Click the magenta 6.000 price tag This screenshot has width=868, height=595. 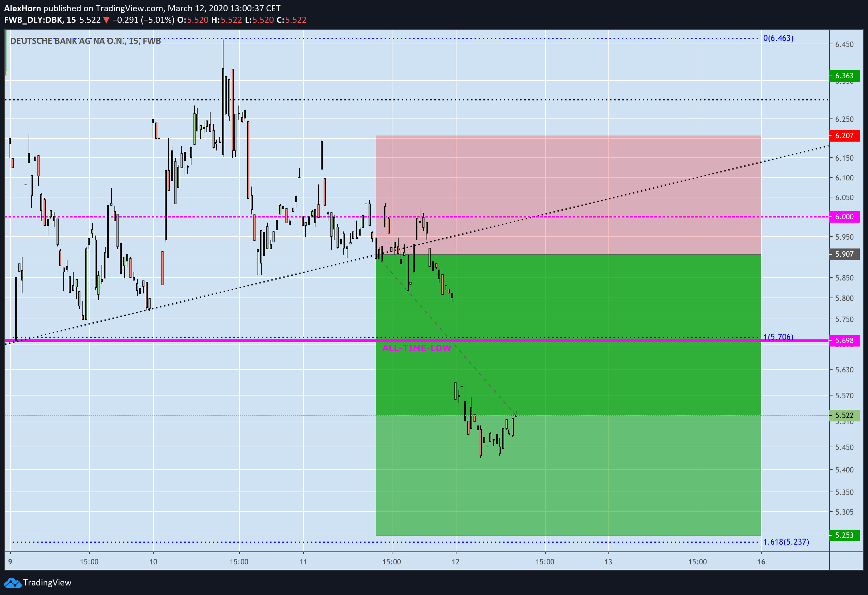(x=844, y=216)
